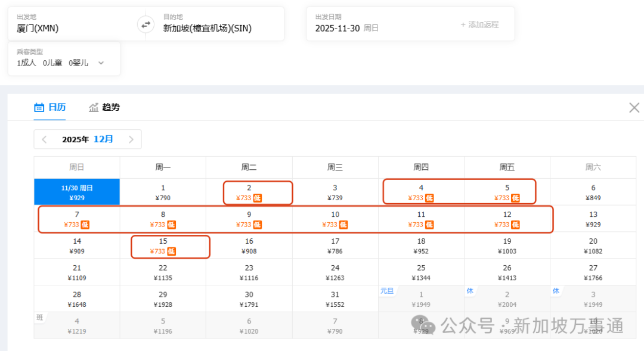Select December 25 priced at ¥1344
This screenshot has height=351, width=644.
(x=421, y=272)
